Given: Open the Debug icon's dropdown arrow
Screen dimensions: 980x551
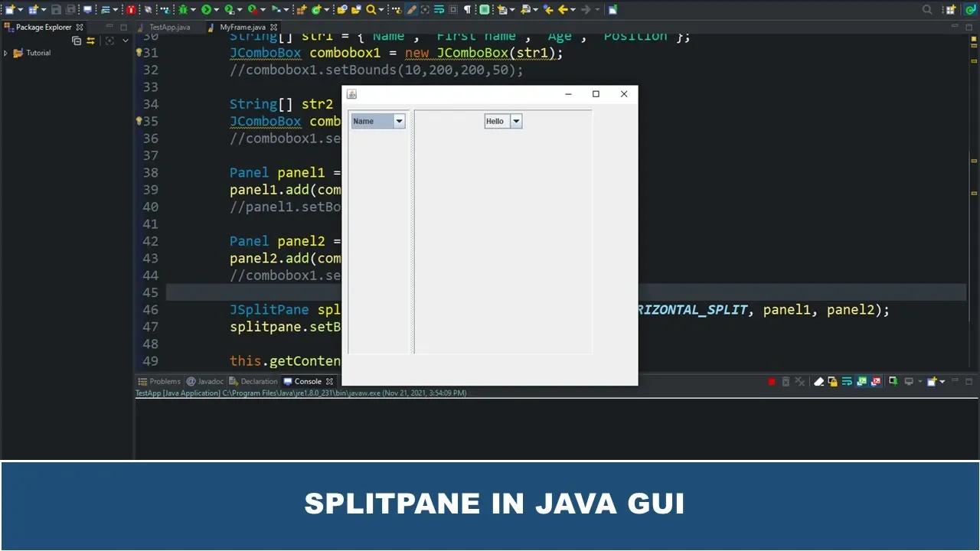Looking at the screenshot, I should click(x=193, y=10).
